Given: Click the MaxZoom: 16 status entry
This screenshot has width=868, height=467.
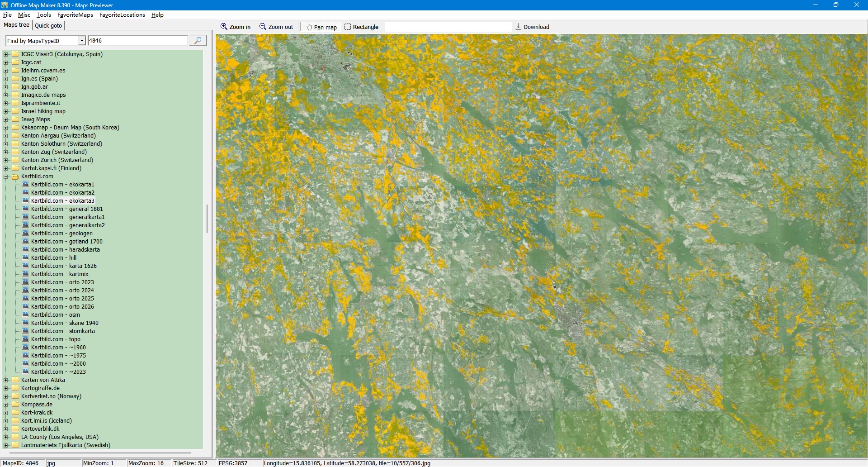Looking at the screenshot, I should pos(146,463).
